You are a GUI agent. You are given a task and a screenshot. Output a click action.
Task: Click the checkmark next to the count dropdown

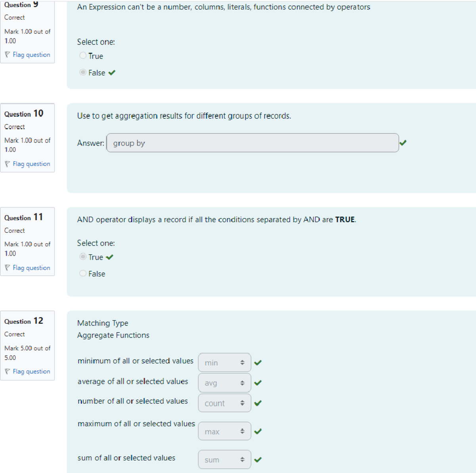[x=258, y=403]
